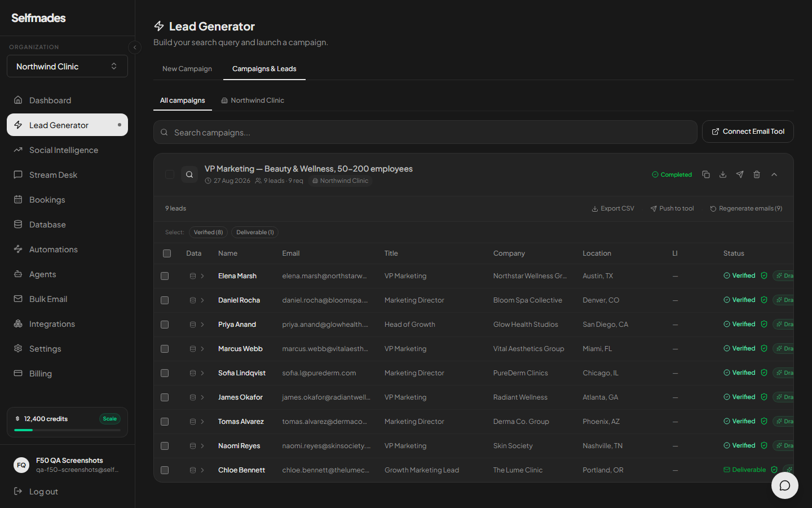The height and width of the screenshot is (508, 812).
Task: Check the box for Marcus Webb
Action: coord(165,349)
